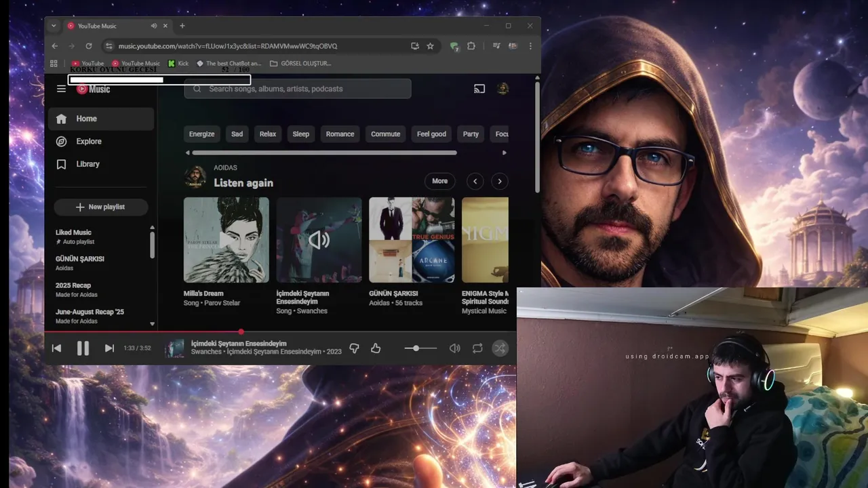Click the now-playing album art in player bar
Viewport: 868px width, 488px height.
pyautogui.click(x=174, y=348)
